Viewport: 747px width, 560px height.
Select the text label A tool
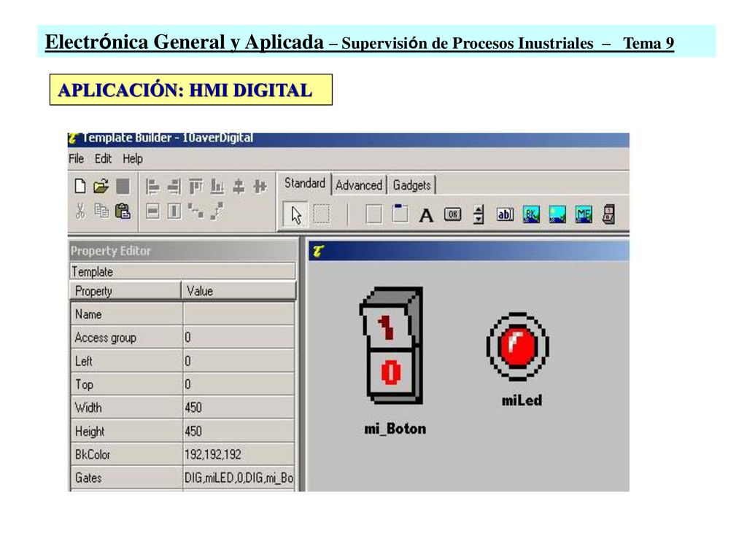point(426,215)
